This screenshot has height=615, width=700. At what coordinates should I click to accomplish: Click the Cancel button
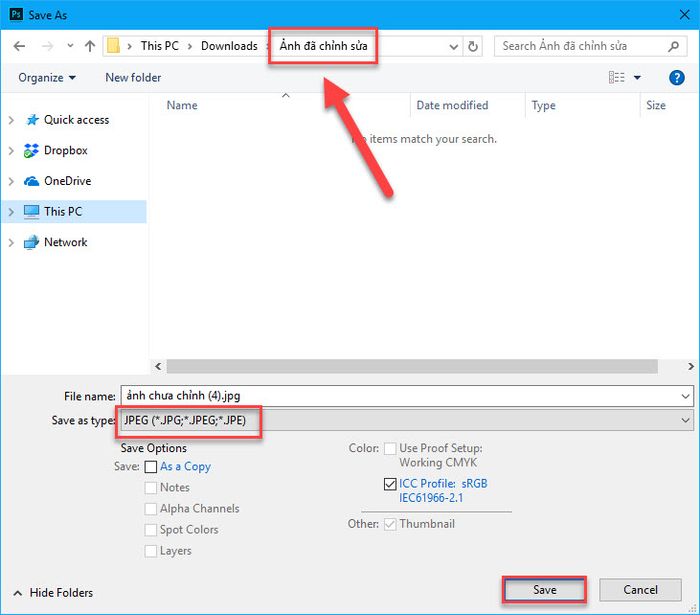[x=640, y=590]
